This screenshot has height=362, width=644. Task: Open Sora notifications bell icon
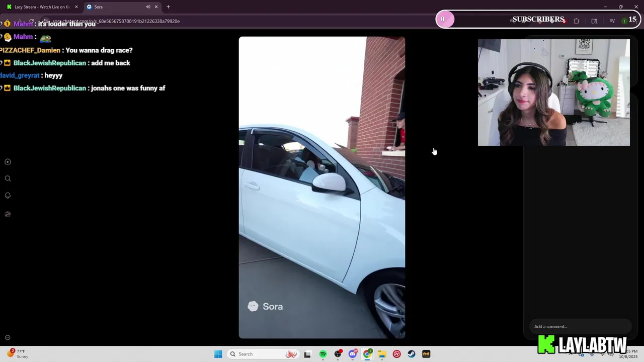point(8,196)
